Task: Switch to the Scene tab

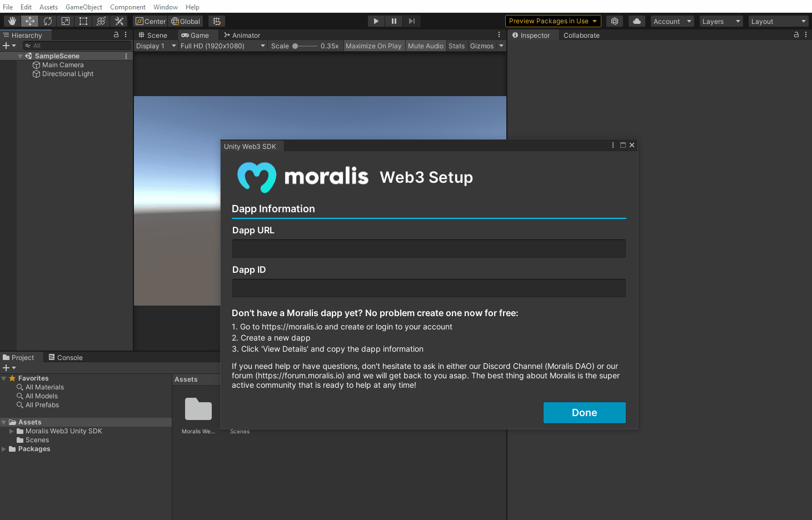Action: [x=153, y=35]
